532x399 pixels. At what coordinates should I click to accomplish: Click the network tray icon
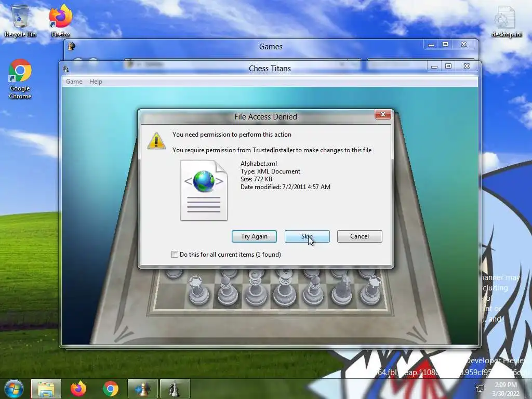[480, 389]
